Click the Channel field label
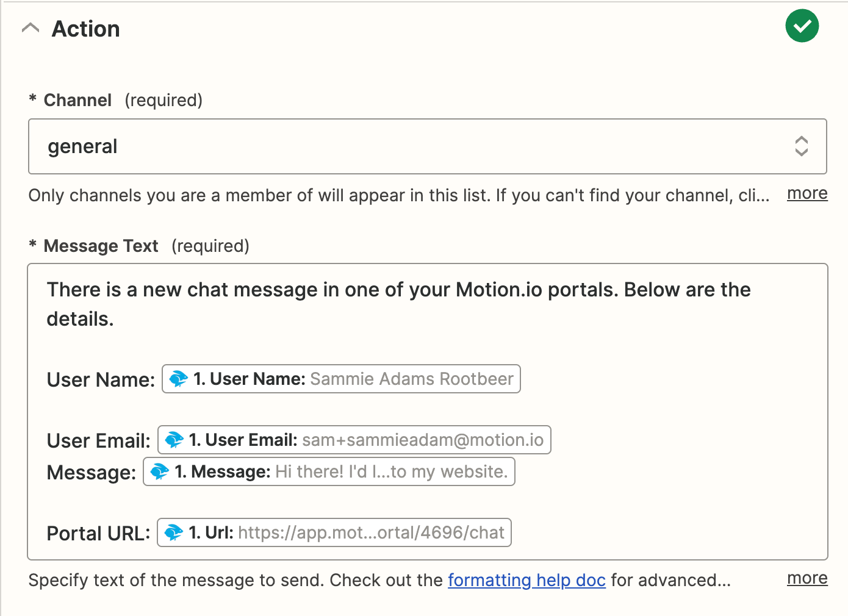This screenshot has height=616, width=848. pos(77,100)
